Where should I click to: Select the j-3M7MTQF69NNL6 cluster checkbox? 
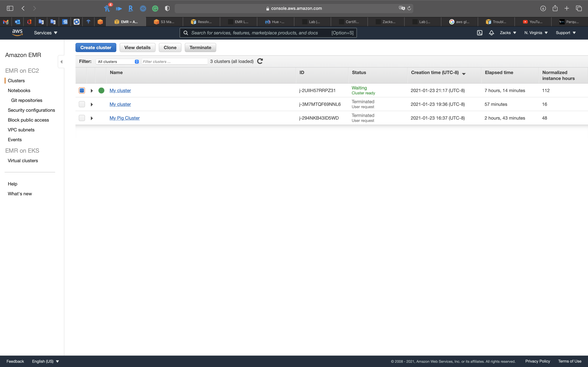(x=82, y=104)
